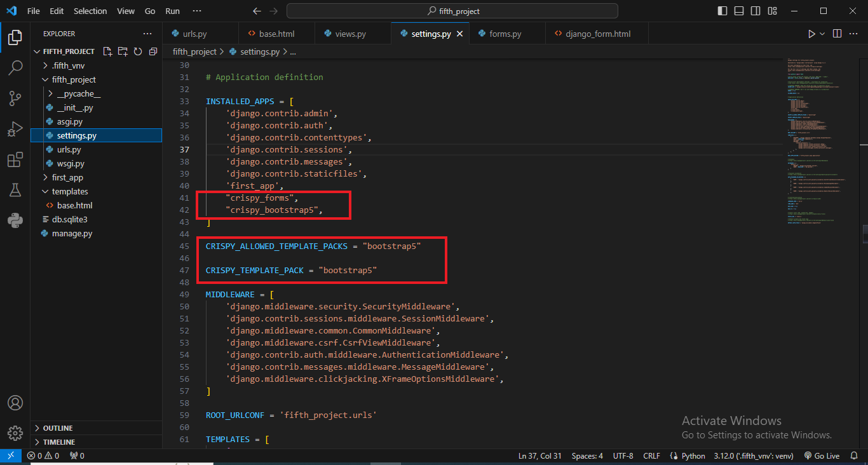Toggle the bottom panel
This screenshot has width=868, height=465.
739,11
